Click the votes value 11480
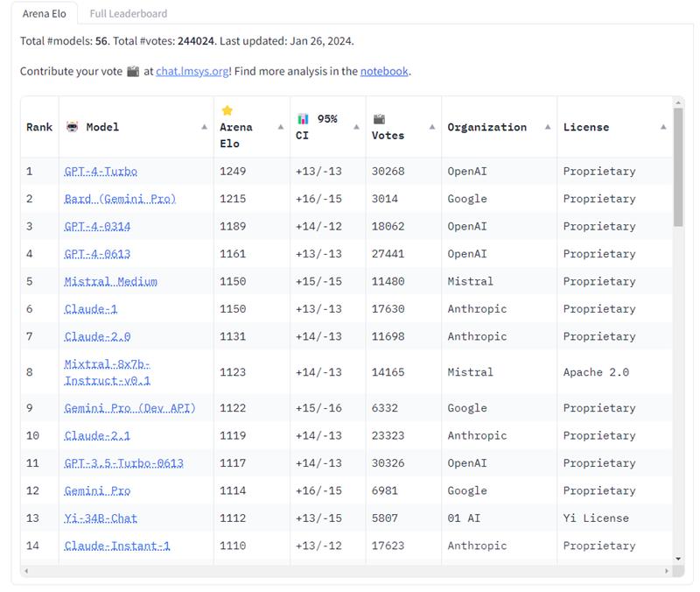The image size is (700, 592). point(388,281)
